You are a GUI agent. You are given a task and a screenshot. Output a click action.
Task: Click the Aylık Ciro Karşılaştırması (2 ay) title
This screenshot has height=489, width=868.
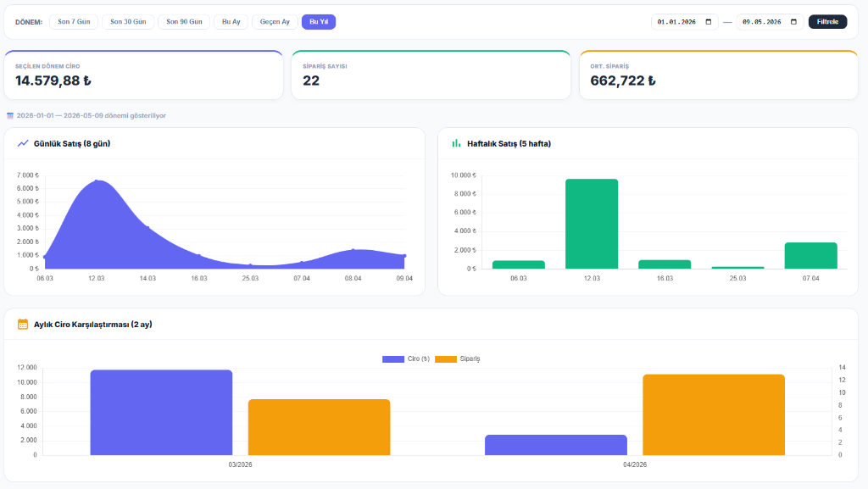pos(93,325)
